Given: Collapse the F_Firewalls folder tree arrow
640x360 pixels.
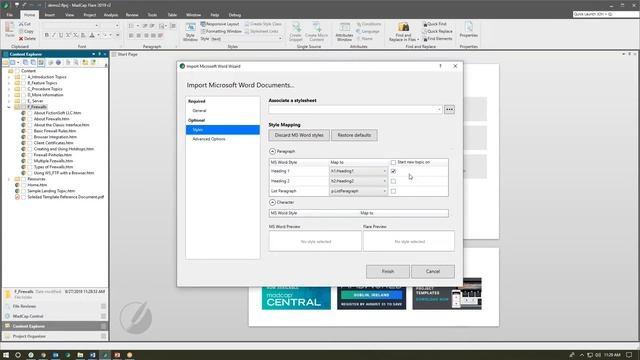Looking at the screenshot, I should click(x=9, y=107).
